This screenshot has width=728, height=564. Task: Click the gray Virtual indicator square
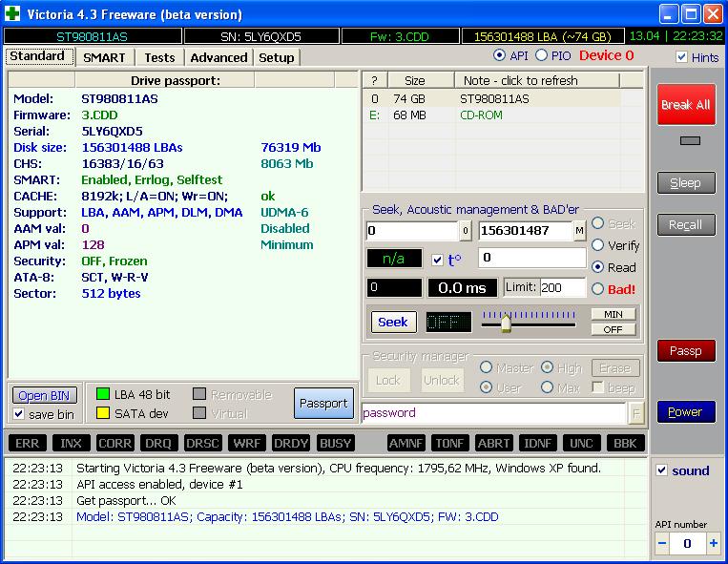click(199, 413)
